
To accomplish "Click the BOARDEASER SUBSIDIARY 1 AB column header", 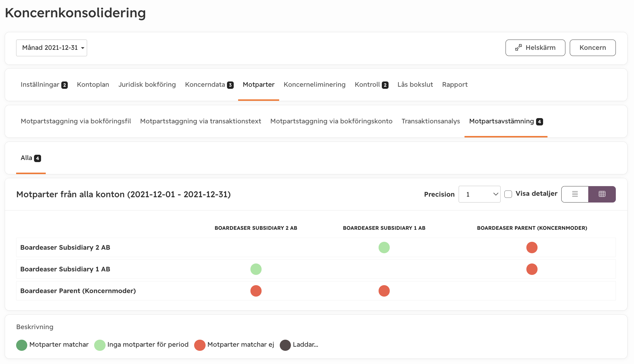I will click(384, 228).
